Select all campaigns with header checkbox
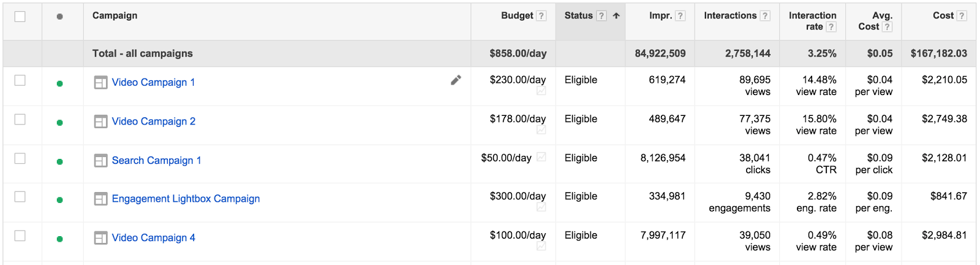The height and width of the screenshot is (265, 980). (x=20, y=17)
